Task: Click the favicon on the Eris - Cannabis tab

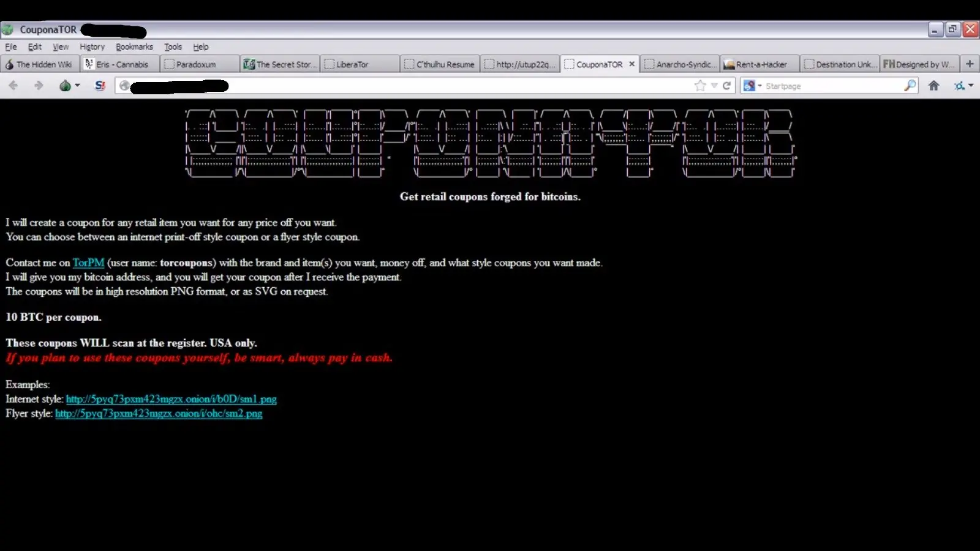Action: (89, 64)
